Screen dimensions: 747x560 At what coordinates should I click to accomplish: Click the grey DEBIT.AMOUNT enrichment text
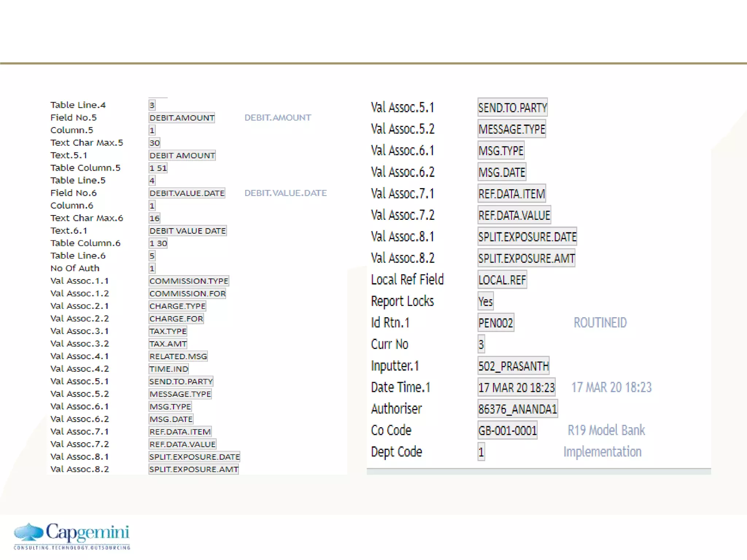click(278, 118)
